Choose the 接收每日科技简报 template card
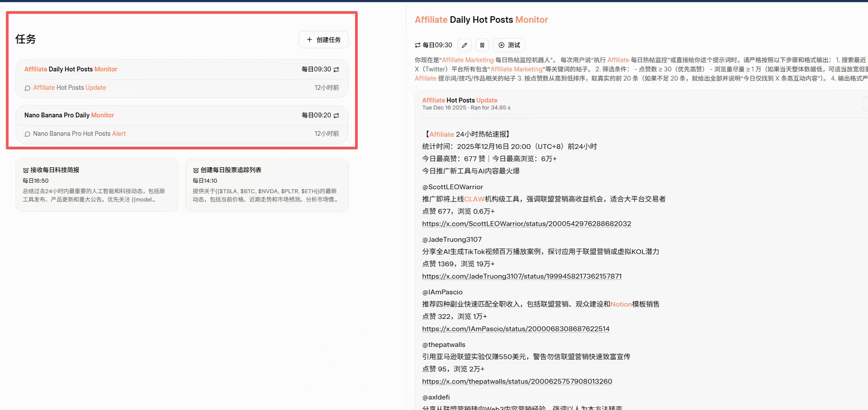This screenshot has width=868, height=410. coord(97,185)
